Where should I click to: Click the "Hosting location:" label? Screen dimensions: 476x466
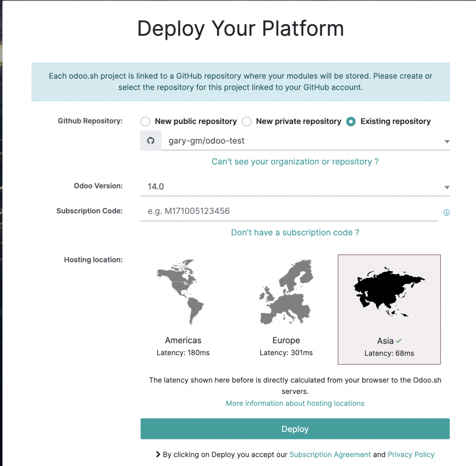tap(93, 260)
